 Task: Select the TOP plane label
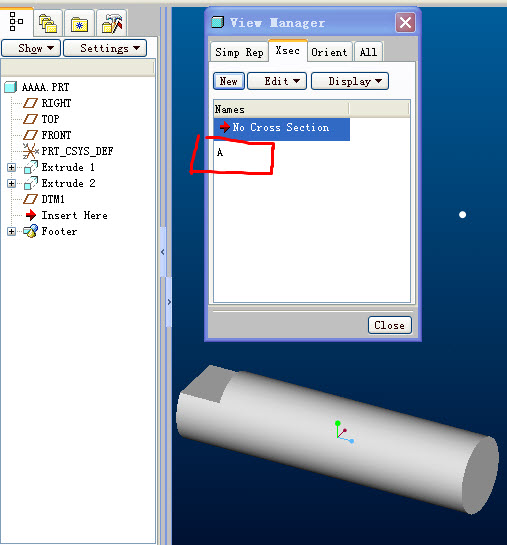click(50, 119)
